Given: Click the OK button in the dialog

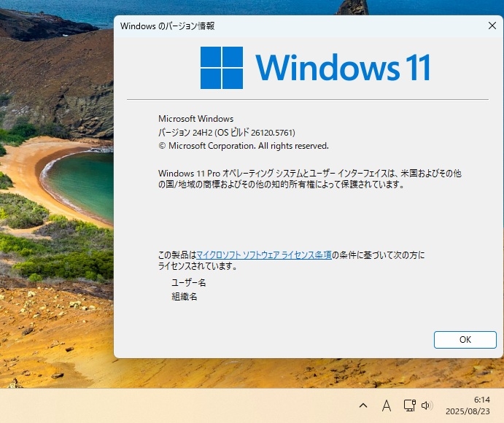Looking at the screenshot, I should coord(465,340).
